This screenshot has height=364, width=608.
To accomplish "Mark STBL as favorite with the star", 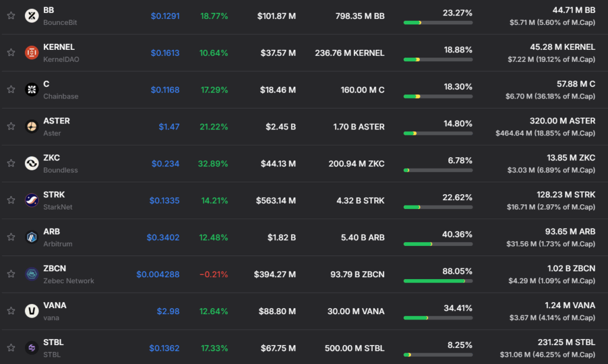I will (x=11, y=348).
